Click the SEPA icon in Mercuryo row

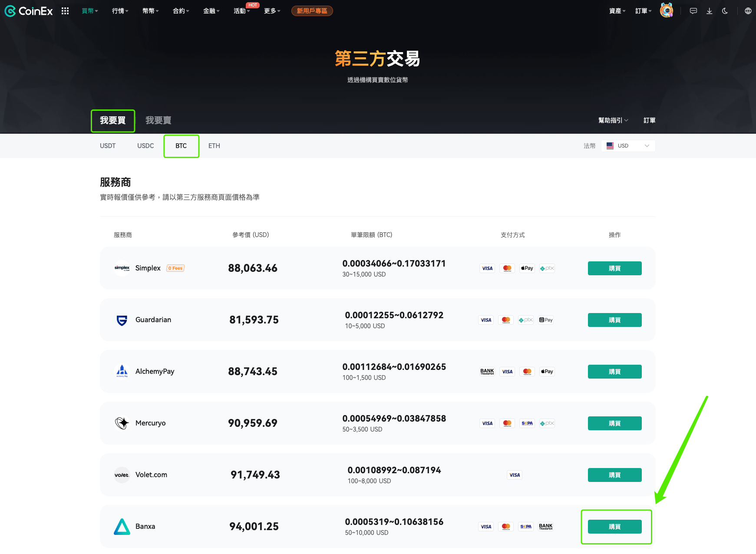[527, 423]
